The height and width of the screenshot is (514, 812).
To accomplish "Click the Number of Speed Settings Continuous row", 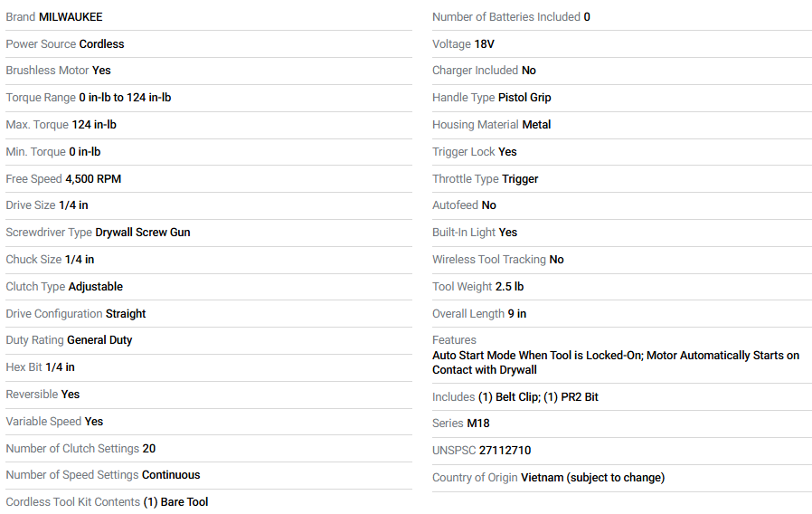I will [103, 474].
